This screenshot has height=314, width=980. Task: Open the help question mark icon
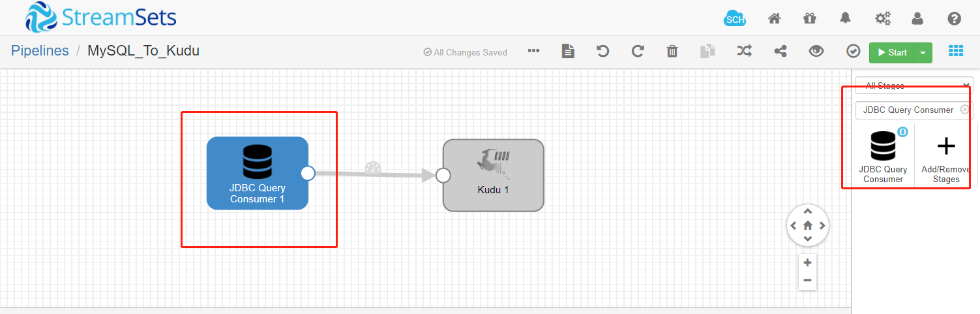tap(955, 18)
